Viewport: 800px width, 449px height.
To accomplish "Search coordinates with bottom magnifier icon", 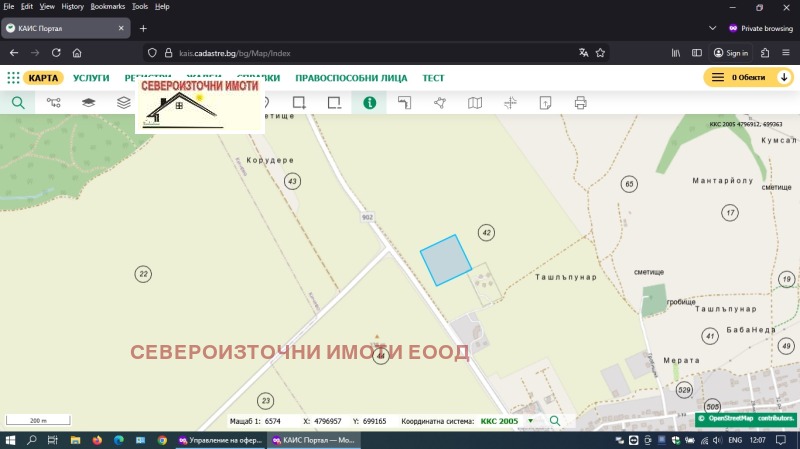I will pos(555,421).
